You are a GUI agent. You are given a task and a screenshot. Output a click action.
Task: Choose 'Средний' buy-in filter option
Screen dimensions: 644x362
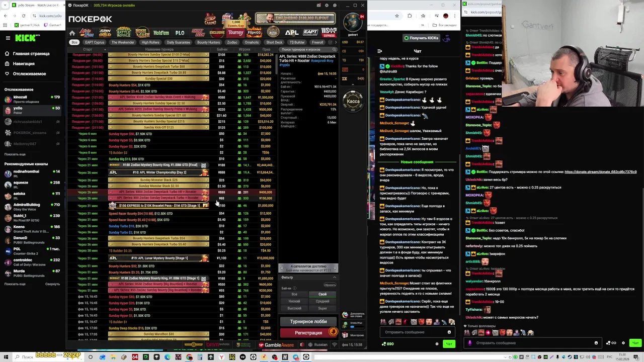[323, 301]
